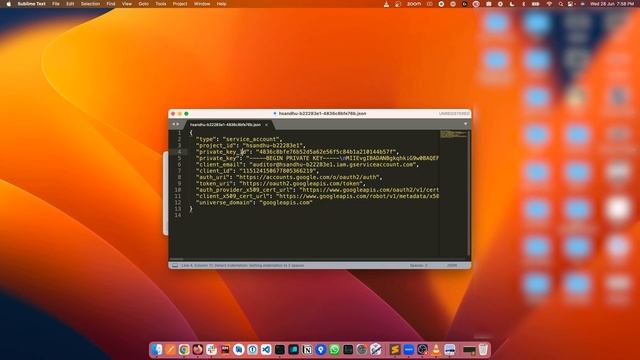Screen dimensions: 640x360
Task: Open the tab list dropdown arrow in Sublime
Action: [x=465, y=124]
